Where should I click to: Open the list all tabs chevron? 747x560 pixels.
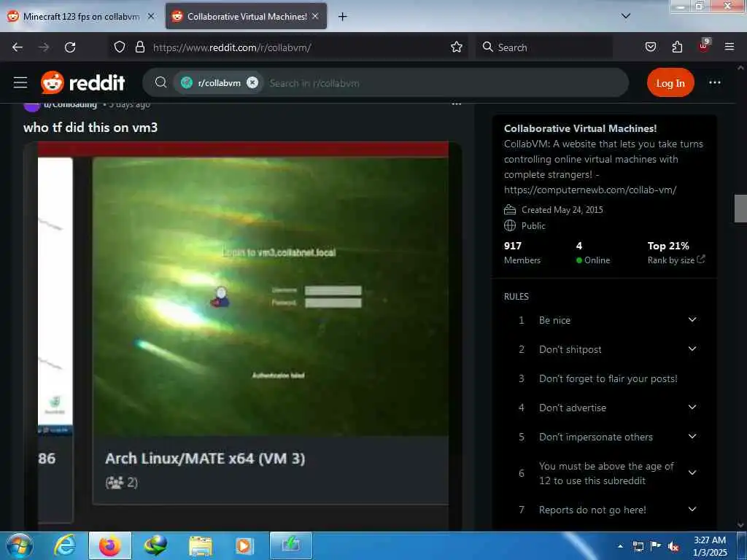(x=626, y=16)
